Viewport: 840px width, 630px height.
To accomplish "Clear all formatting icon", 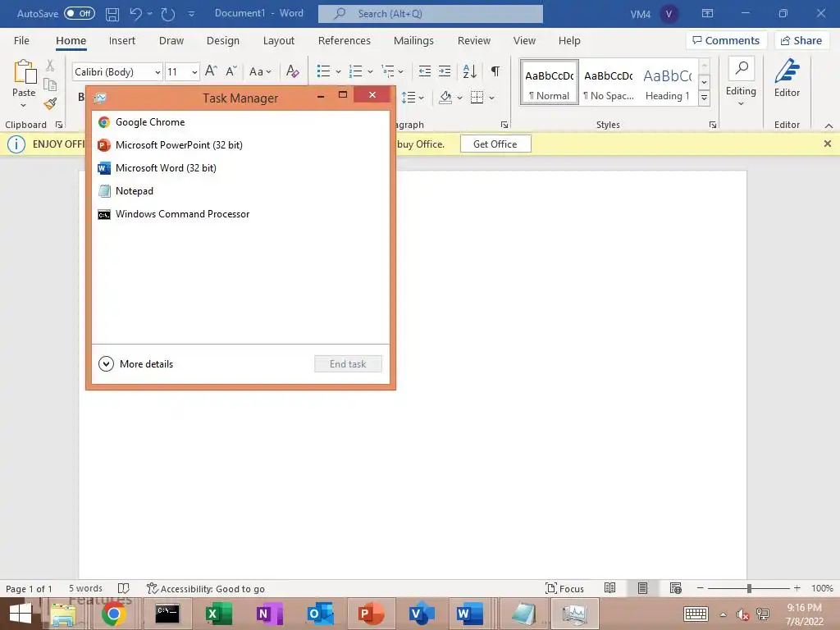I will click(293, 71).
